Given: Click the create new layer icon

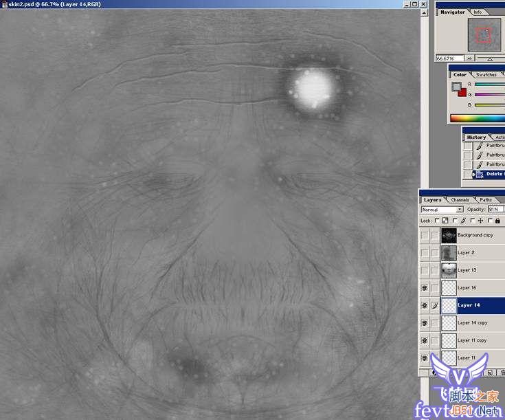Looking at the screenshot, I should point(490,373).
